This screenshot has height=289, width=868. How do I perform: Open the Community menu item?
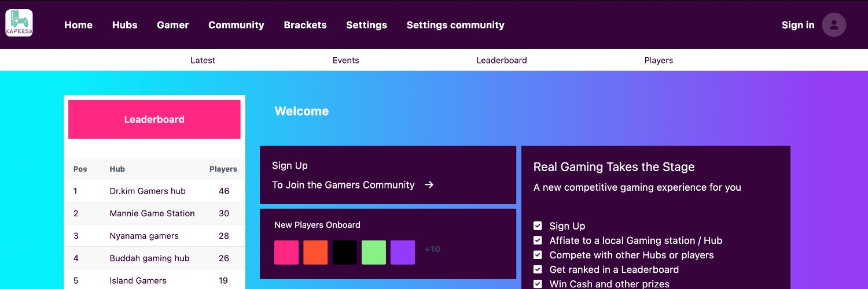pyautogui.click(x=236, y=25)
